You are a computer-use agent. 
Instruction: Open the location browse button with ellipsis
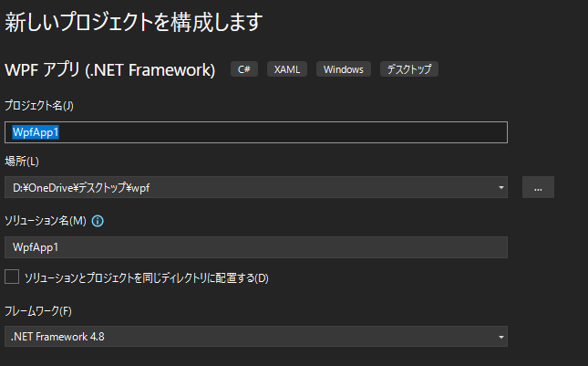(538, 187)
